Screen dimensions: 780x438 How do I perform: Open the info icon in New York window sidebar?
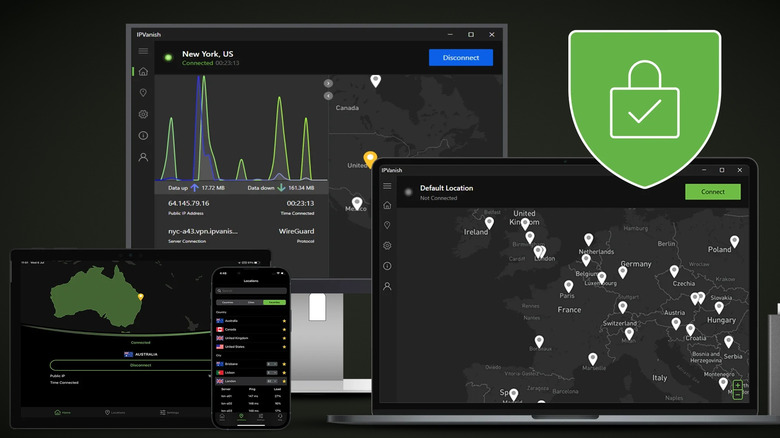(x=143, y=135)
